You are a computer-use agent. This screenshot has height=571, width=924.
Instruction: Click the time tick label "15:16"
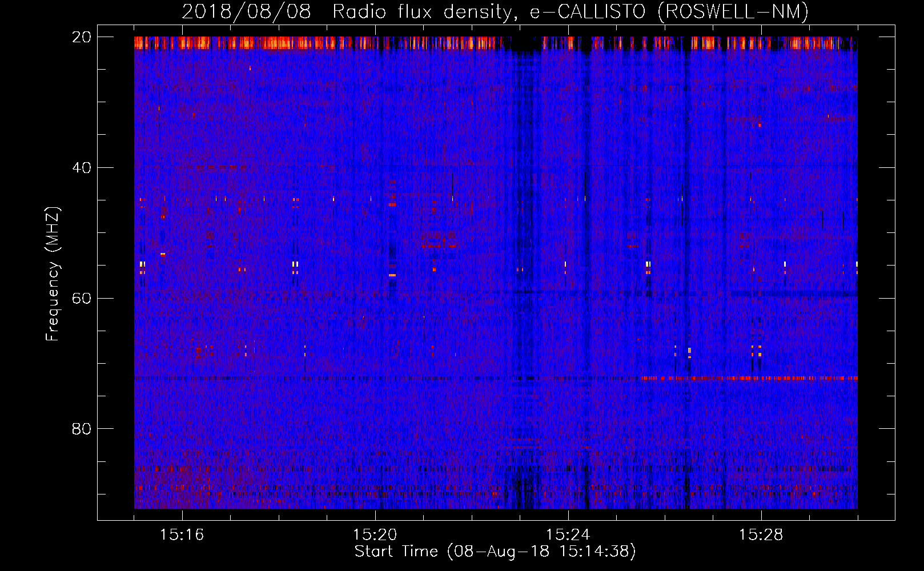pyautogui.click(x=182, y=534)
